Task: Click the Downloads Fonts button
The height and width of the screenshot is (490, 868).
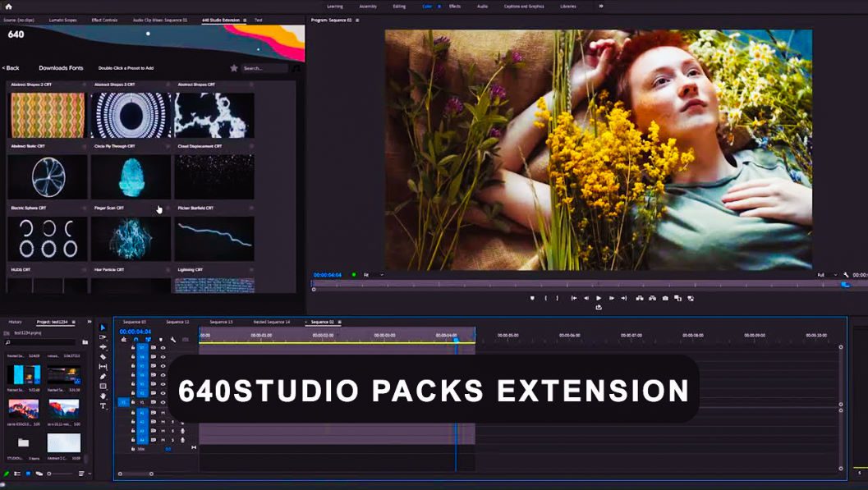Action: (x=61, y=68)
